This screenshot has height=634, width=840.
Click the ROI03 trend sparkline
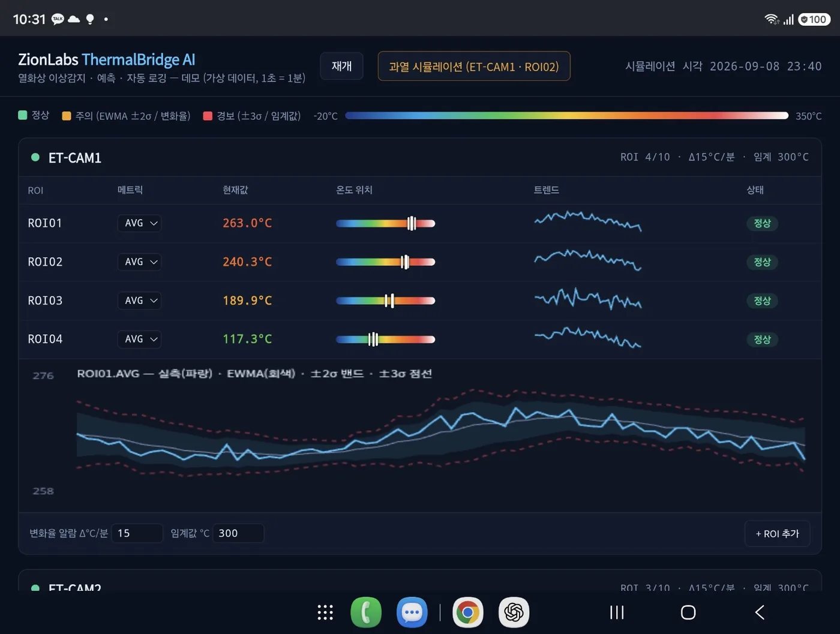[588, 298]
